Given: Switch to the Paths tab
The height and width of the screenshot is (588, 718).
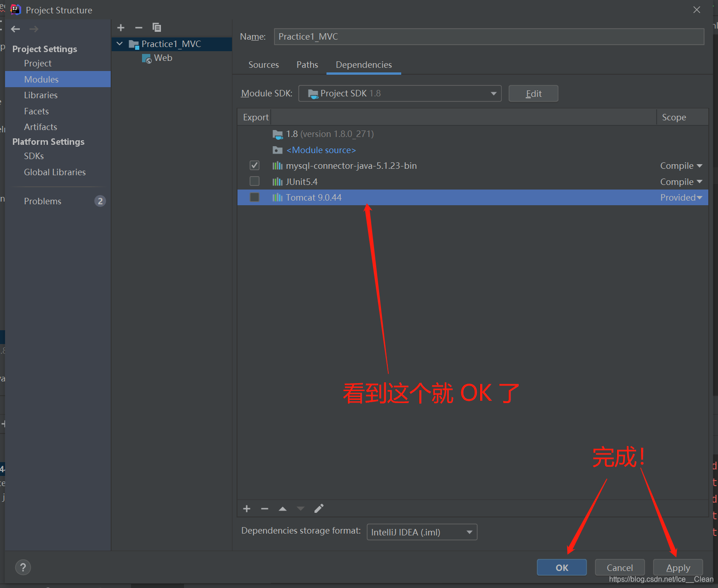Looking at the screenshot, I should 307,65.
